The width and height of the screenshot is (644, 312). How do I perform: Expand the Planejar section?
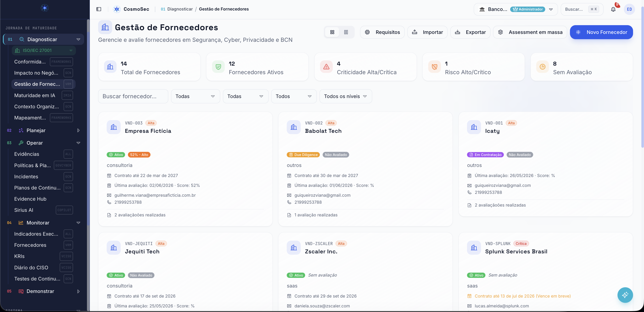78,130
